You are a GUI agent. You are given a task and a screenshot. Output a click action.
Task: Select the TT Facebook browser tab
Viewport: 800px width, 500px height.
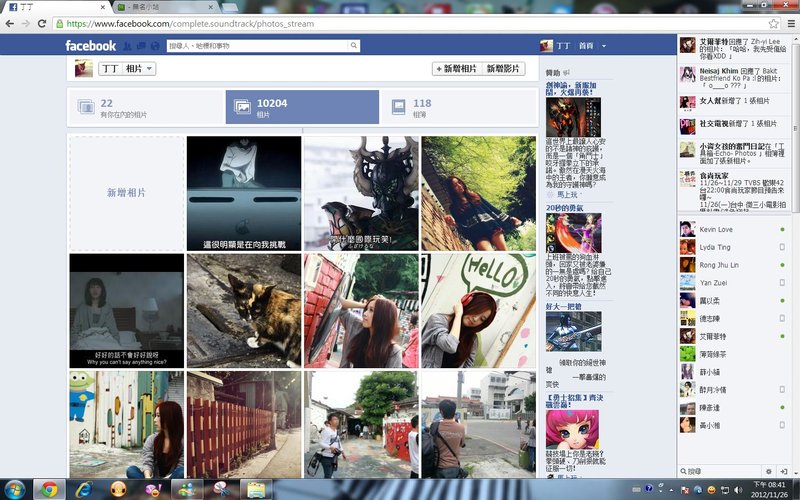(56, 7)
